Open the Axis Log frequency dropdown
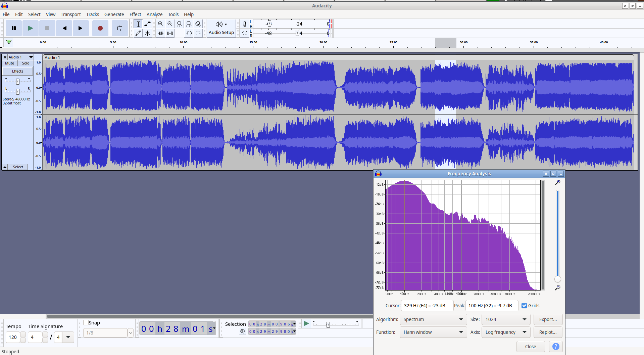Image resolution: width=644 pixels, height=355 pixels. pos(505,332)
